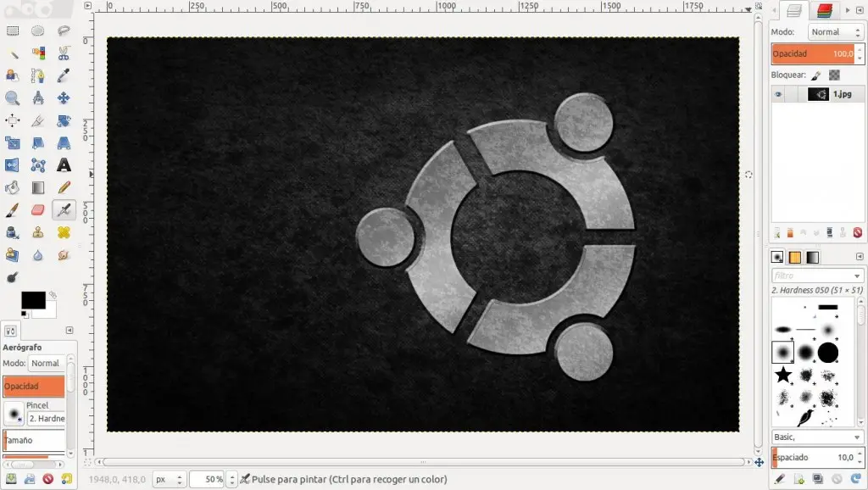Switch to the Gradients tab
The height and width of the screenshot is (490, 868).
pyautogui.click(x=812, y=257)
